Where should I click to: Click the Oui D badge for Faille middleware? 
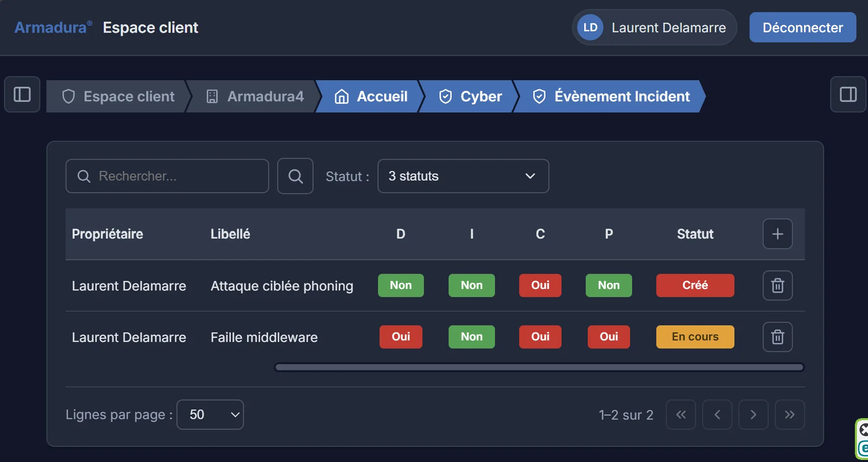click(401, 337)
